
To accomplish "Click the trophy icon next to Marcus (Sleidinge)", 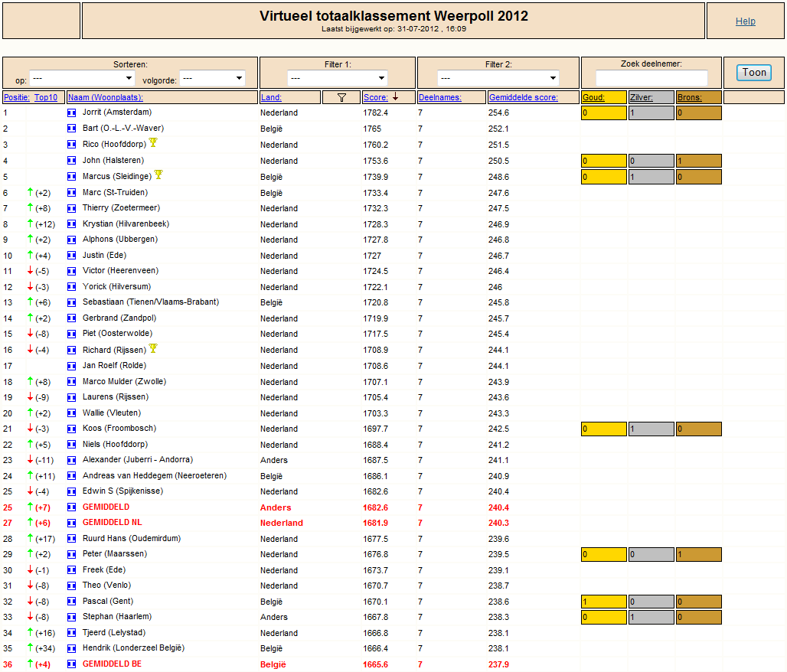I will pos(158,175).
